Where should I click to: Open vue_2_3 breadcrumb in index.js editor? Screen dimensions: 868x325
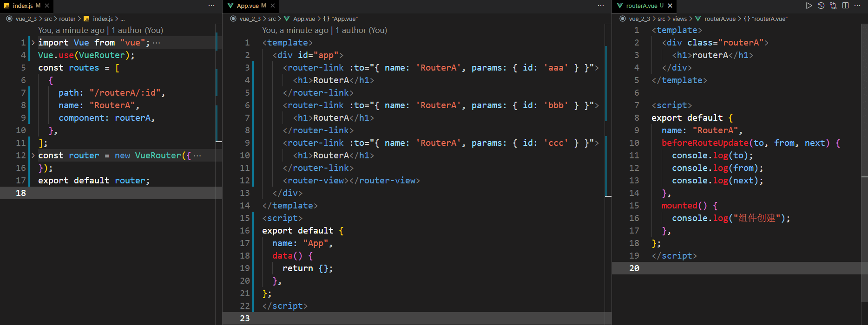[x=26, y=19]
